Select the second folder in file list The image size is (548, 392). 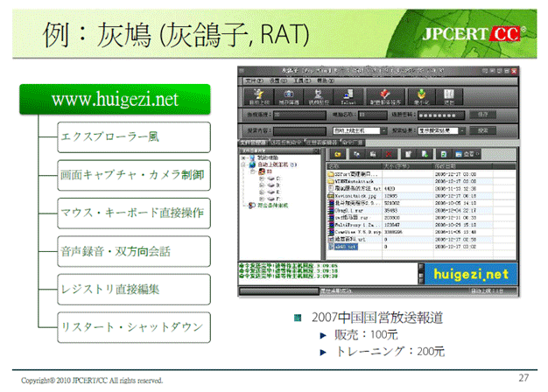pos(421,181)
